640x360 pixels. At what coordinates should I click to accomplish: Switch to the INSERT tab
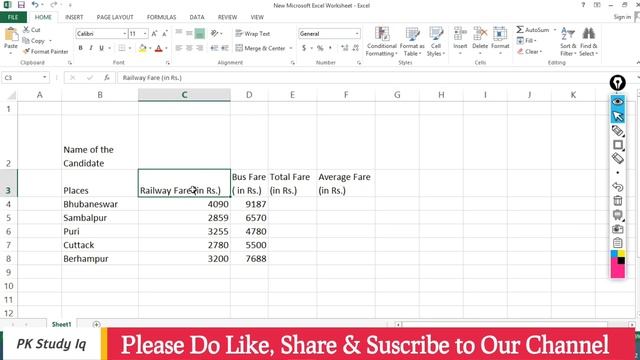tap(74, 17)
